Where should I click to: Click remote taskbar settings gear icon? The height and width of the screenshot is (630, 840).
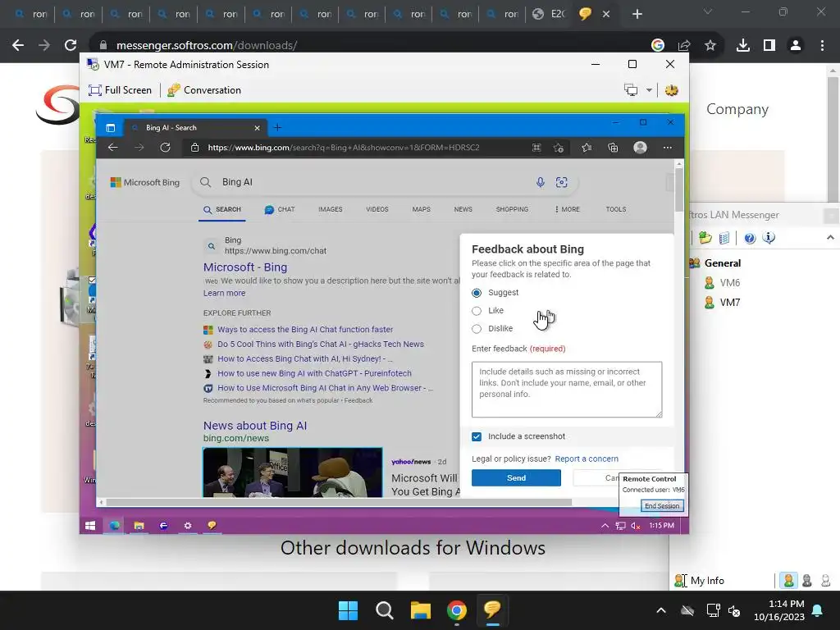pos(188,526)
